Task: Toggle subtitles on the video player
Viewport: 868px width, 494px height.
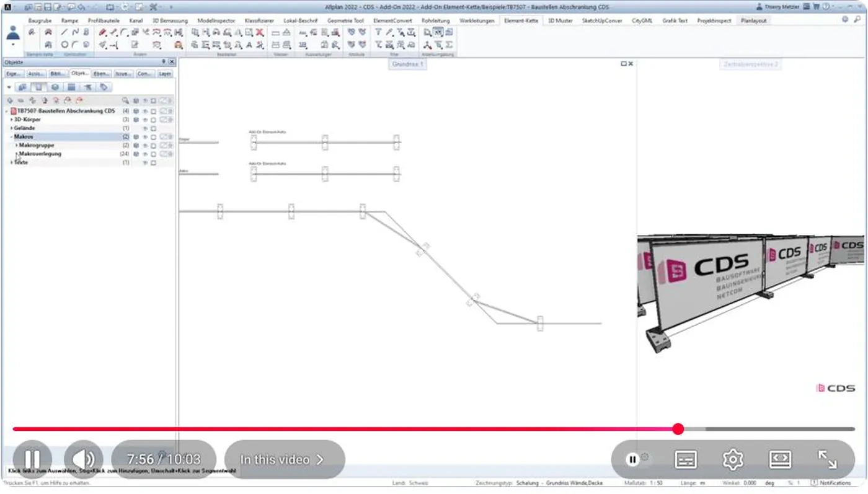Action: (x=686, y=459)
